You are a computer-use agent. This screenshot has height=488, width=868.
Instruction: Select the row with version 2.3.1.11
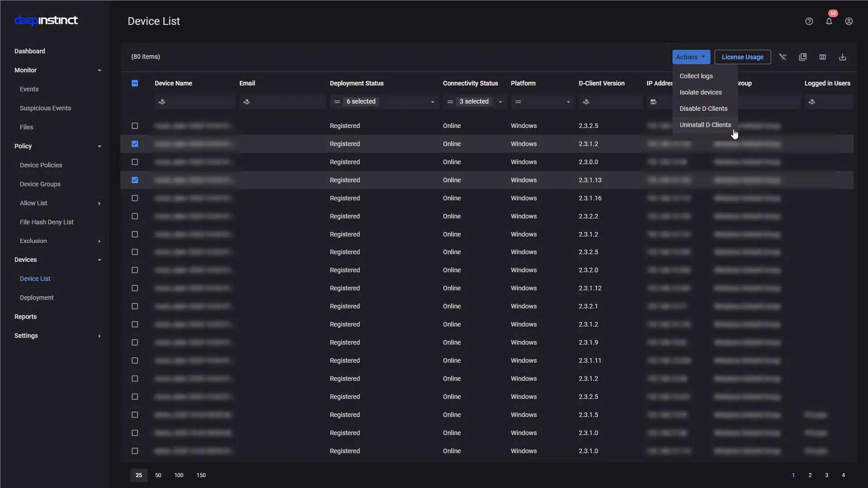click(x=134, y=360)
